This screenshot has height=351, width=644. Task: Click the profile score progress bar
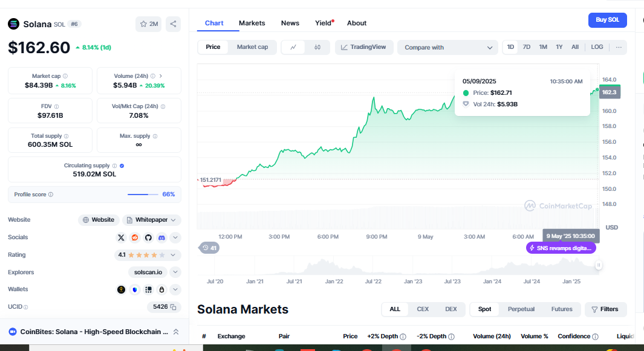(143, 195)
